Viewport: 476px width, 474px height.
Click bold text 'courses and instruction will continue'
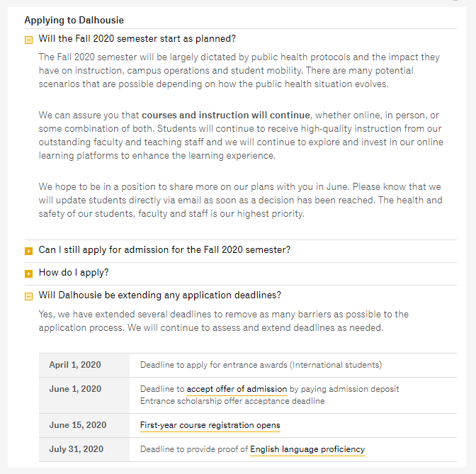click(x=226, y=115)
